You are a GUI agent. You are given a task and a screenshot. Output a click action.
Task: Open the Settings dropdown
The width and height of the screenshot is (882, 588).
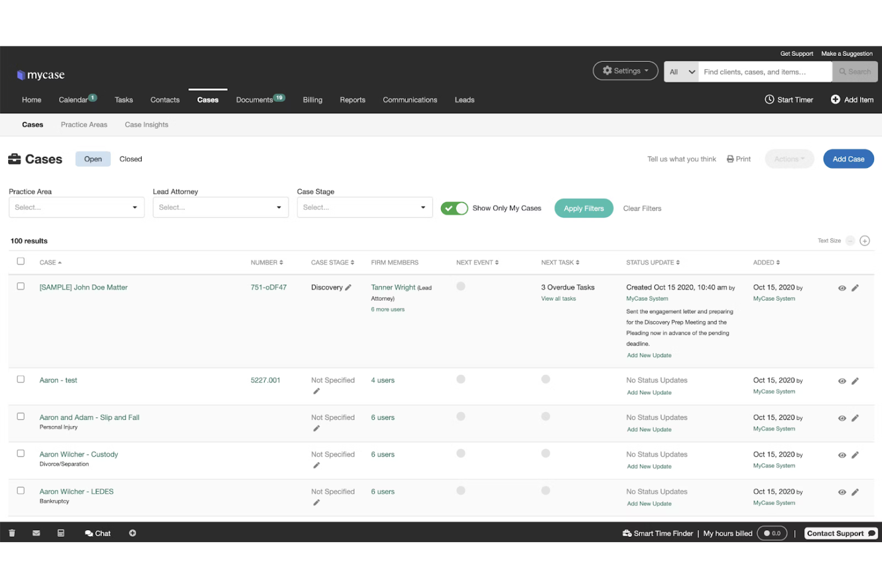625,70
